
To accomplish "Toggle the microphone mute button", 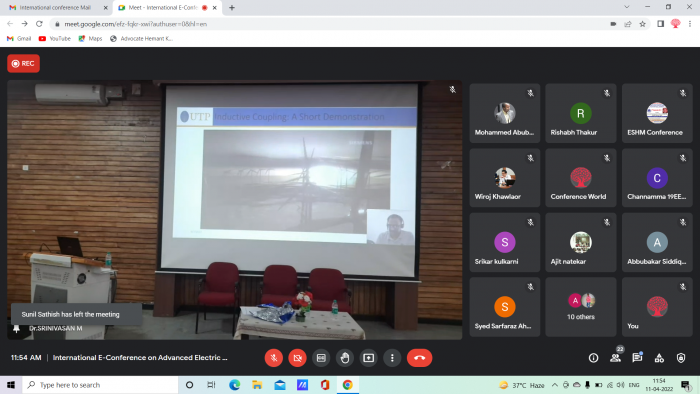I will pos(274,358).
